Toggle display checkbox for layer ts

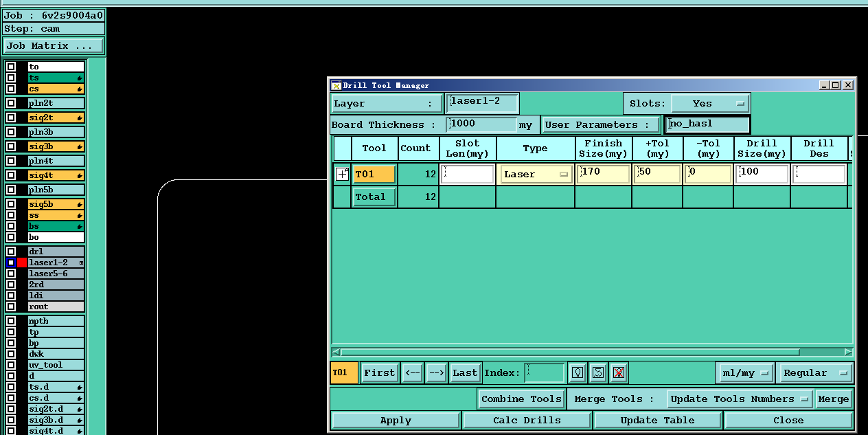(11, 78)
